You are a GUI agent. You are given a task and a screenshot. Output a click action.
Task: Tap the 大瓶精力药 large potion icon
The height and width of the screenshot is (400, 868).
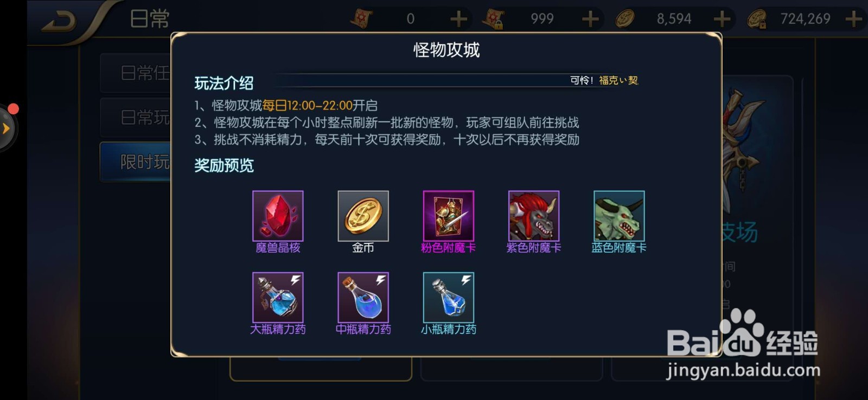pos(278,298)
